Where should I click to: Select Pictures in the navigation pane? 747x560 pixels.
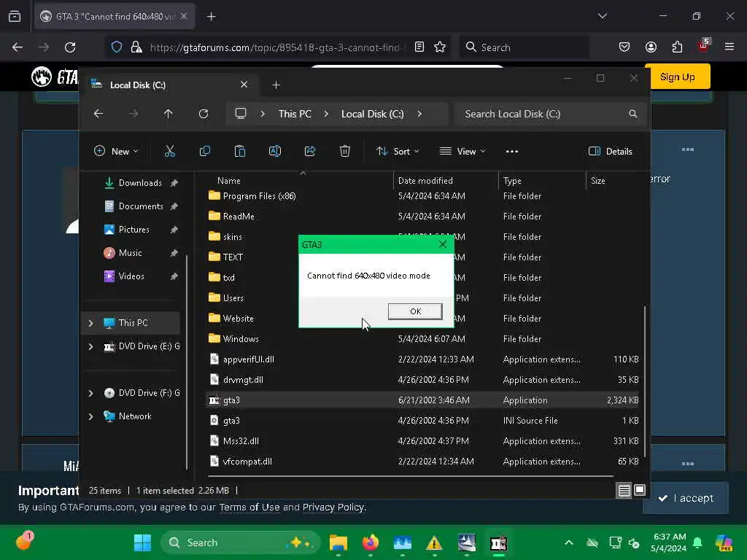134,230
